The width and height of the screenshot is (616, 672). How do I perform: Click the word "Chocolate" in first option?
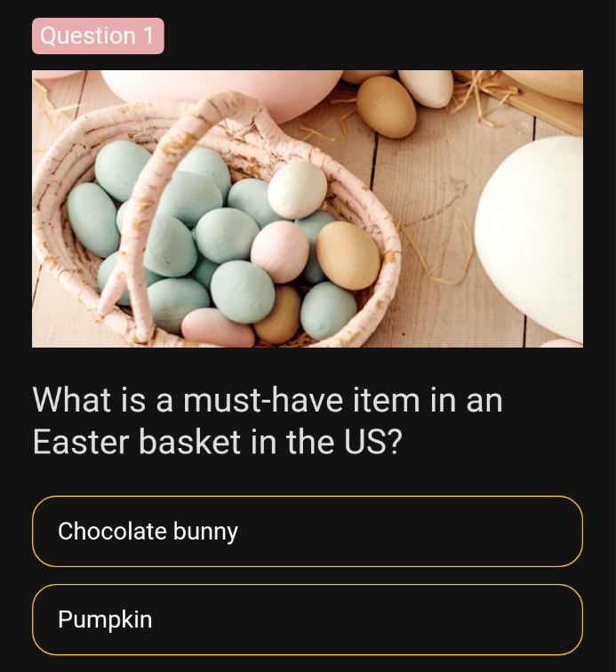point(112,532)
